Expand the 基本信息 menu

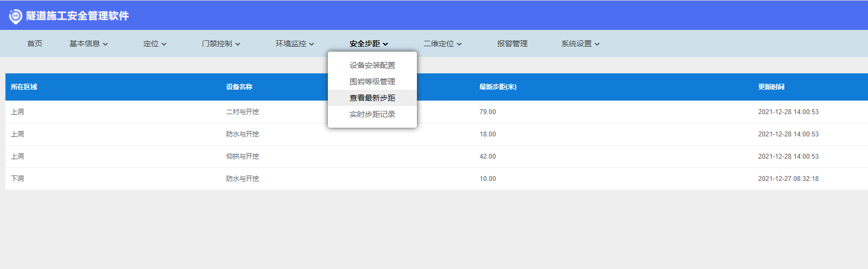pos(88,43)
